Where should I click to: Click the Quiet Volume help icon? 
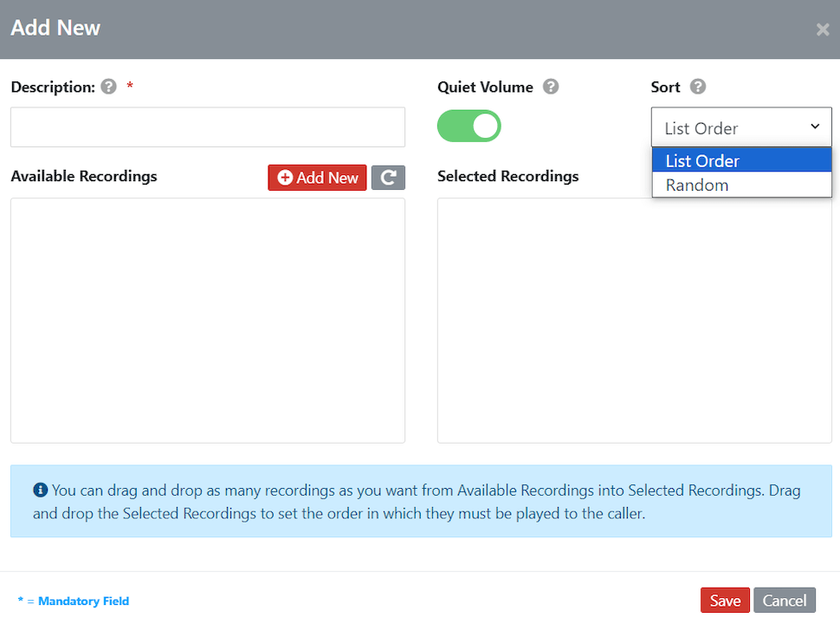(x=551, y=87)
